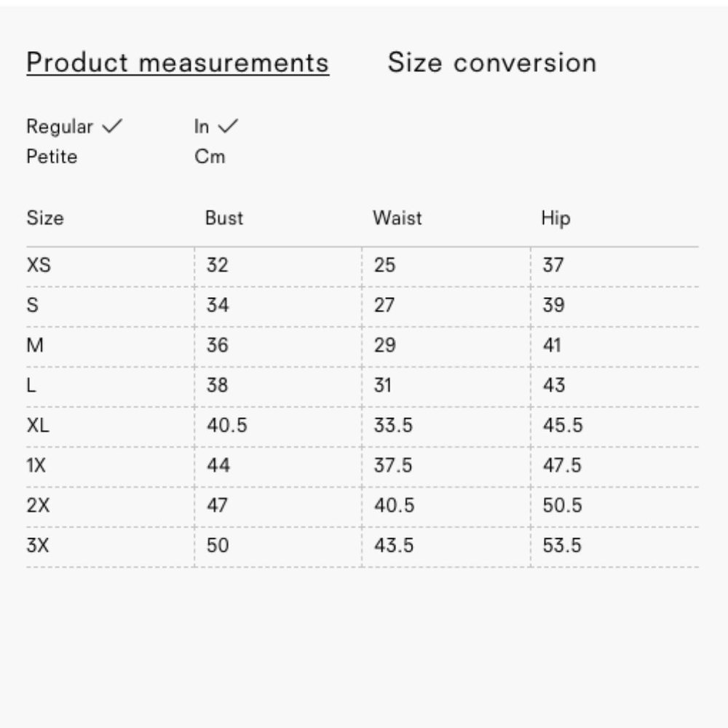
Task: Select the L size row label
Action: pos(31,385)
